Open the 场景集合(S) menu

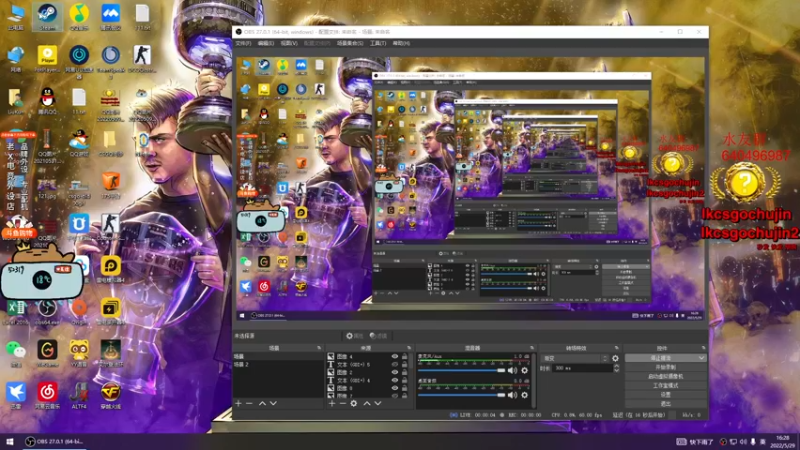coord(349,43)
